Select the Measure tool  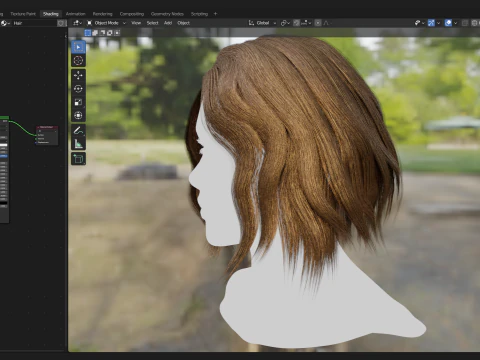(78, 144)
